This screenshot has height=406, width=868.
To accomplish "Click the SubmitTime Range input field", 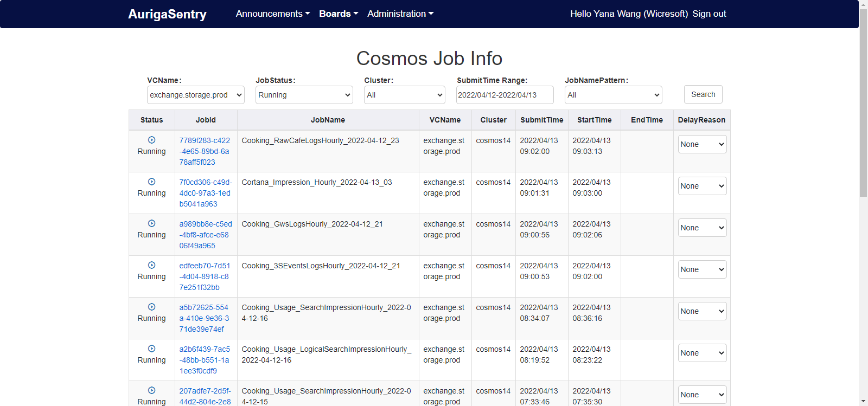I will click(x=505, y=95).
